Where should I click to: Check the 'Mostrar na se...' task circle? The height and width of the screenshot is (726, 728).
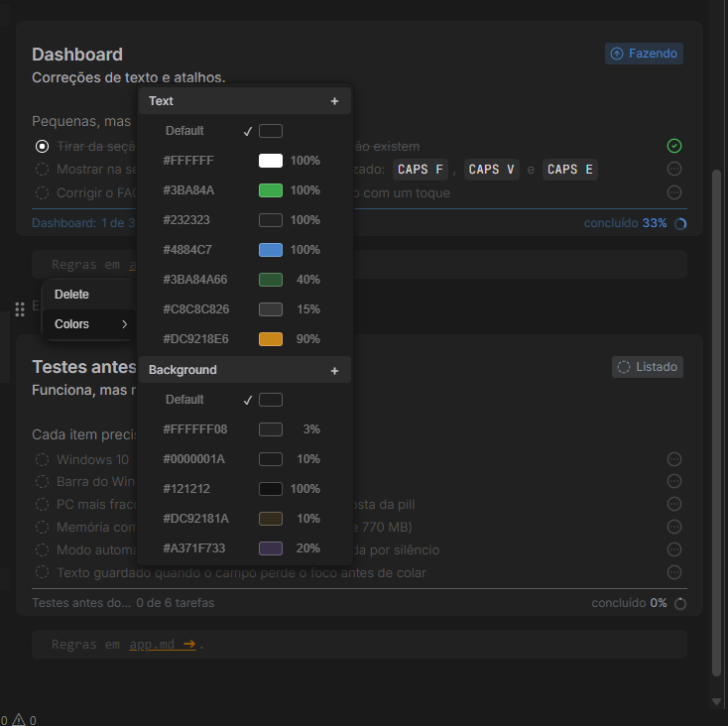pos(43,170)
